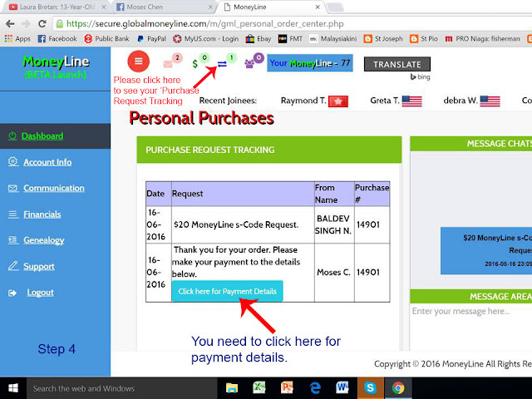Open the Facebook bookmark
Screen dimensions: 532x399
tap(57, 39)
